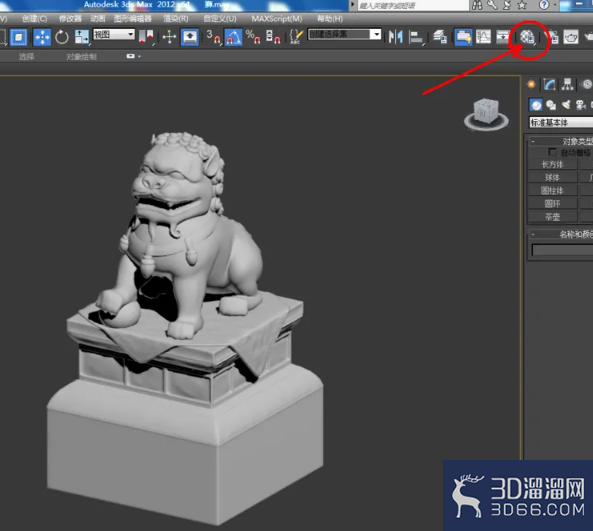Select the Lights category icon
Image resolution: width=593 pixels, height=531 pixels.
[566, 105]
